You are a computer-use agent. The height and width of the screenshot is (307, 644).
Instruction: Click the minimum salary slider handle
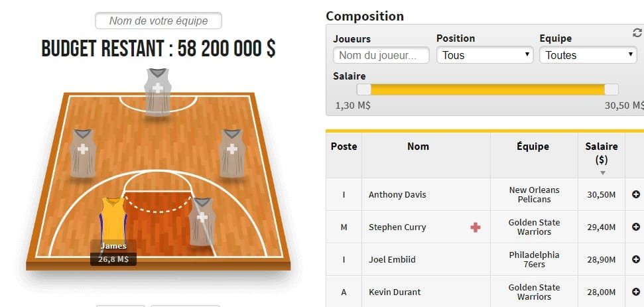pos(363,90)
